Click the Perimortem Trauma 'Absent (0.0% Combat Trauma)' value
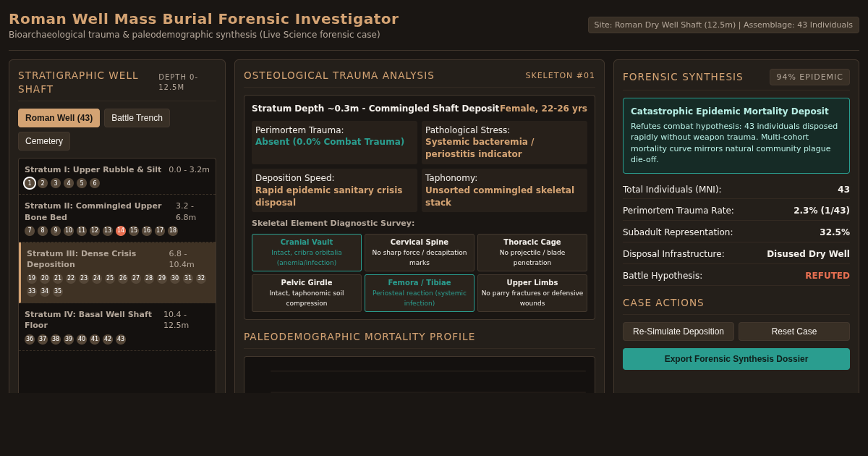868x456 pixels. point(330,142)
